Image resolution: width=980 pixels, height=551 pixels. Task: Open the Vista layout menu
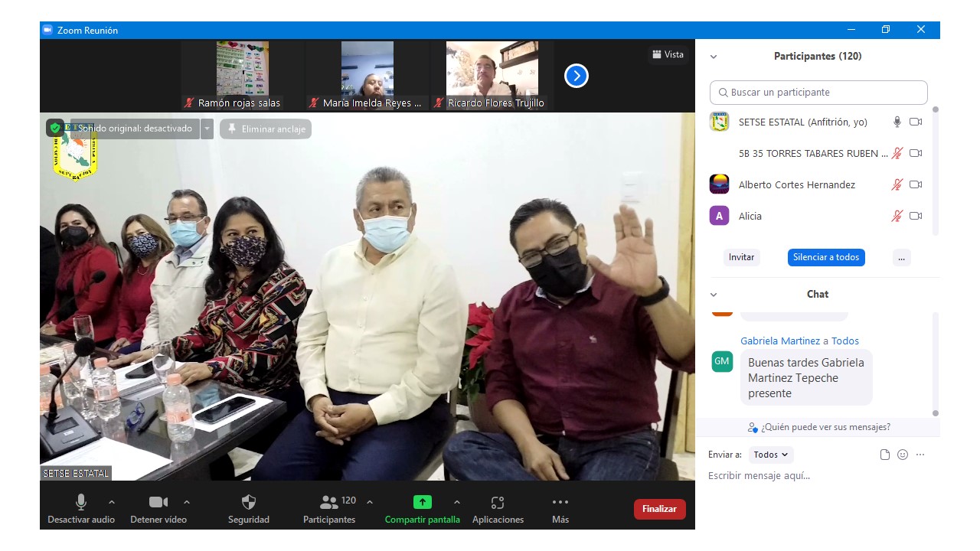668,54
